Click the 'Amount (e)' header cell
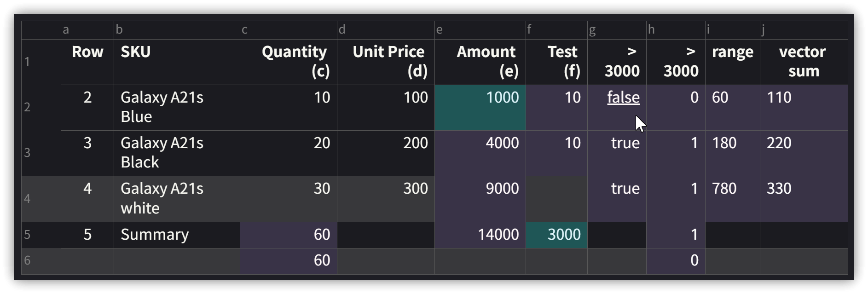 pos(480,62)
